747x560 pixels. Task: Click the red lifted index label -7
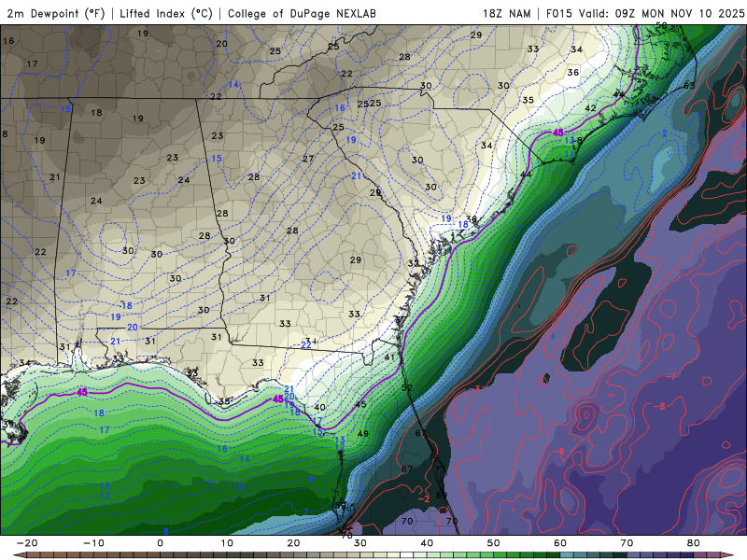tap(670, 377)
